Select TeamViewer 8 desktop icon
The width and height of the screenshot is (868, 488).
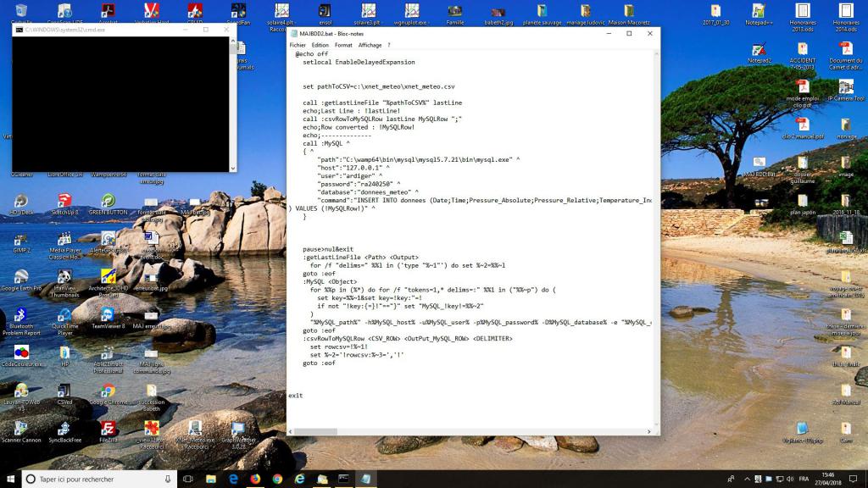click(x=108, y=319)
